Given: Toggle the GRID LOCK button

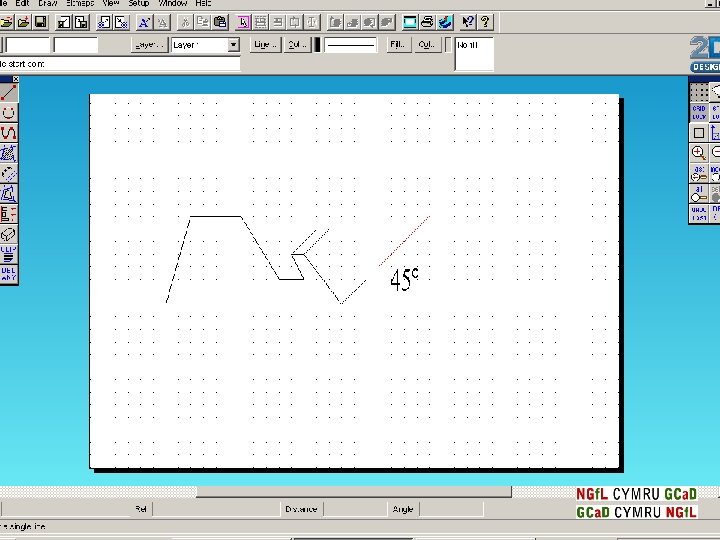Looking at the screenshot, I should [x=699, y=112].
